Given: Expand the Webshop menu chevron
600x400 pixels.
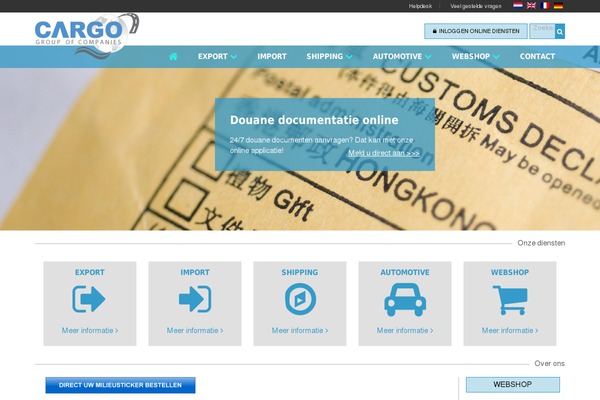Looking at the screenshot, I should pyautogui.click(x=496, y=57).
